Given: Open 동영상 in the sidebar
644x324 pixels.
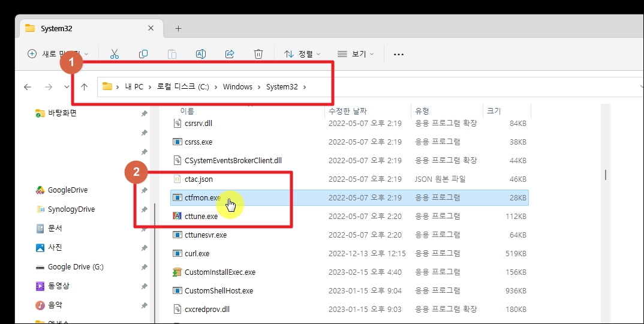Looking at the screenshot, I should [x=53, y=286].
